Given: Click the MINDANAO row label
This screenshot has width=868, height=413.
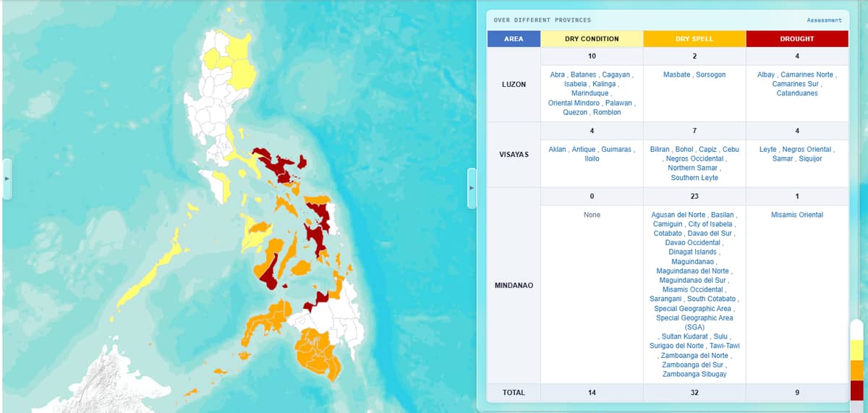Looking at the screenshot, I should click(x=514, y=286).
